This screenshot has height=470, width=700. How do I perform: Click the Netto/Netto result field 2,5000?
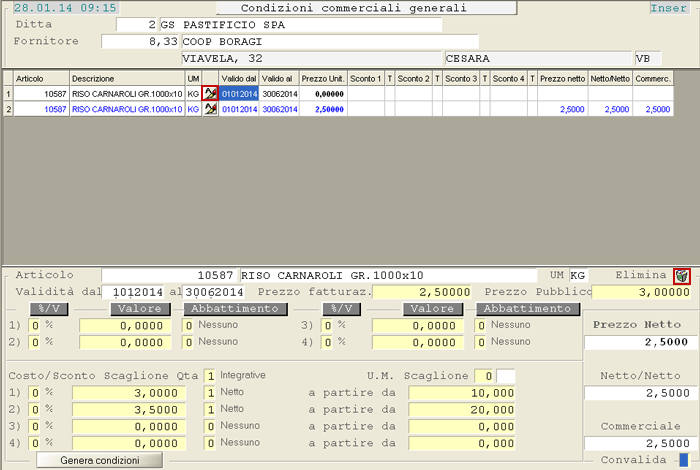coord(641,393)
